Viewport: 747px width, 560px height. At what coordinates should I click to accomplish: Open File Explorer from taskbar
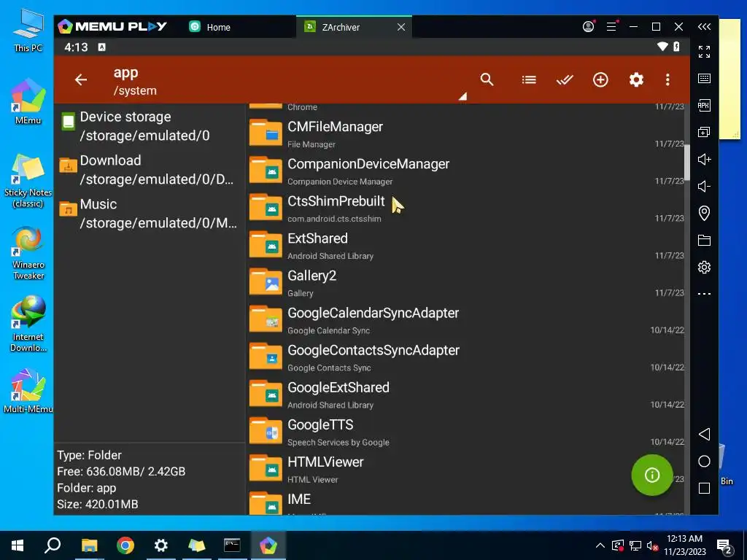[89, 545]
